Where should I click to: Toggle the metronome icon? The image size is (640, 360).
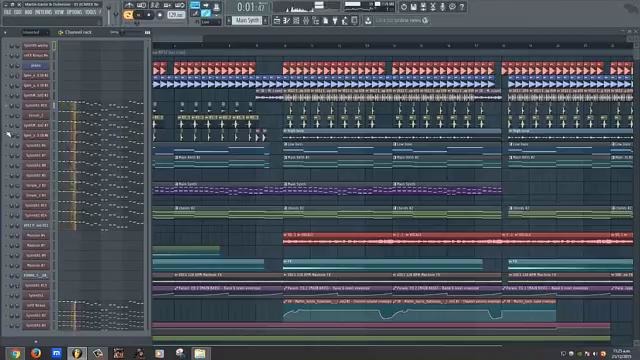pos(129,5)
